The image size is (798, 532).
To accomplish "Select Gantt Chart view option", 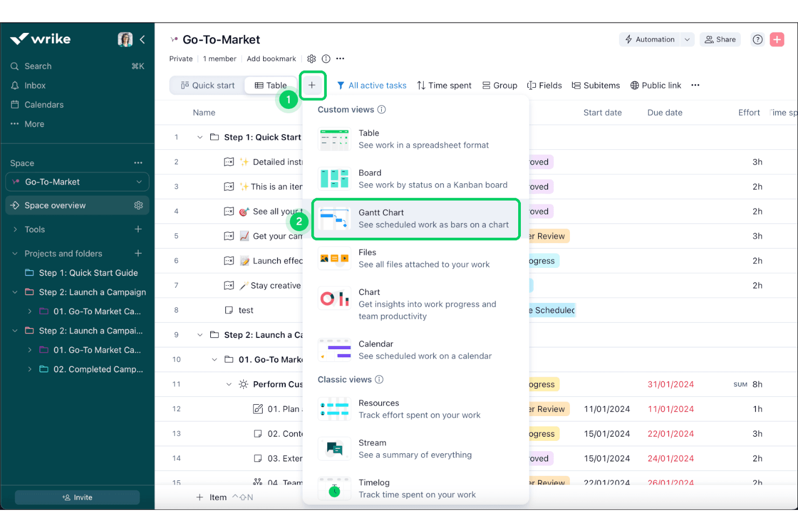I will (x=416, y=219).
